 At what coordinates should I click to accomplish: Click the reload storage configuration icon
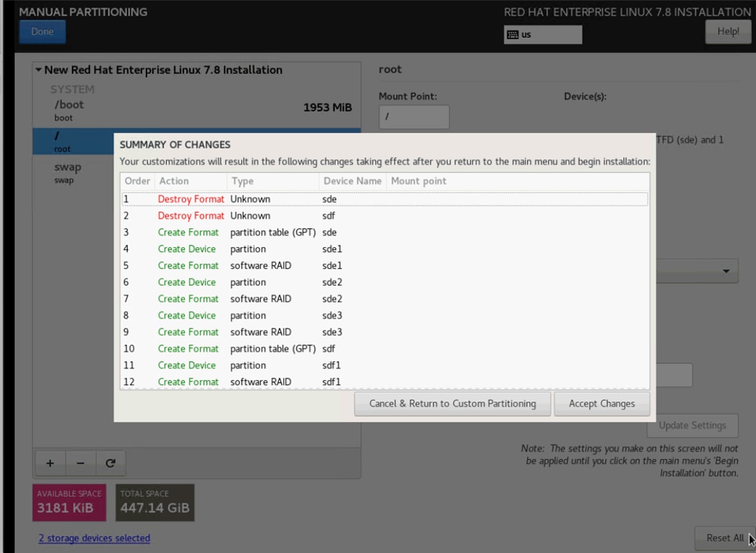coord(111,463)
